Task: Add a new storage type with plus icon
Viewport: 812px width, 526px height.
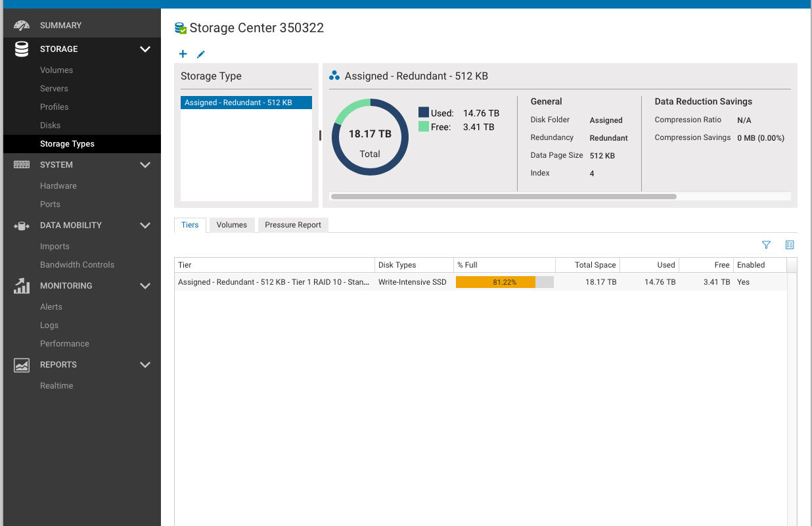Action: (183, 54)
